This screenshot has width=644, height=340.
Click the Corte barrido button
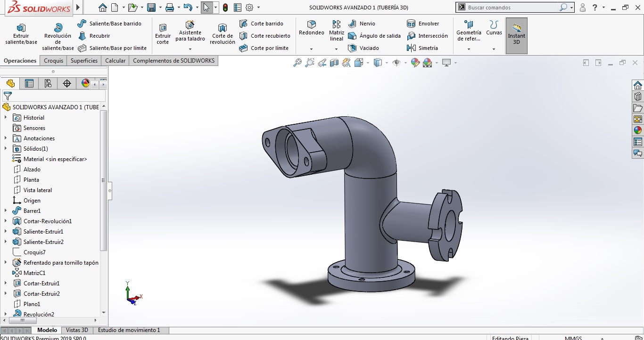(x=261, y=24)
